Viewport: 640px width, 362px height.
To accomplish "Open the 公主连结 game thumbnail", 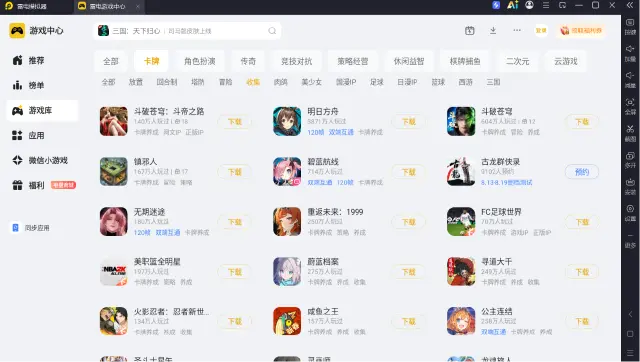I will [x=461, y=321].
